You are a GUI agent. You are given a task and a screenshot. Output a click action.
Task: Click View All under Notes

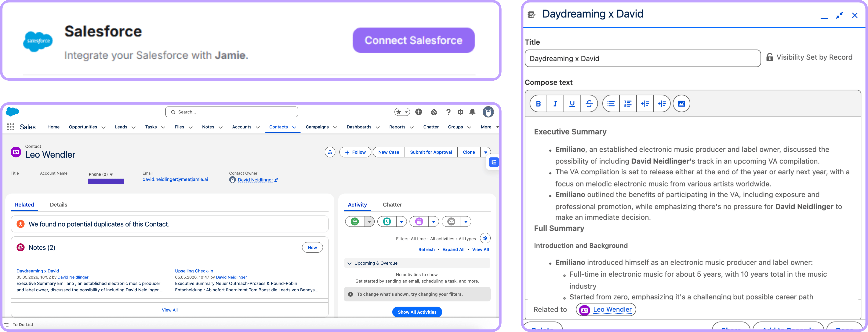coord(170,310)
